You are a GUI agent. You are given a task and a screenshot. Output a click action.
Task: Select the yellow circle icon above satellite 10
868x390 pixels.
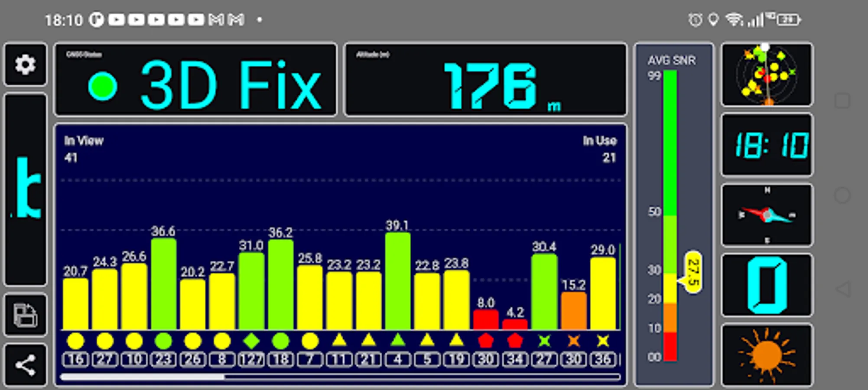pos(134,341)
